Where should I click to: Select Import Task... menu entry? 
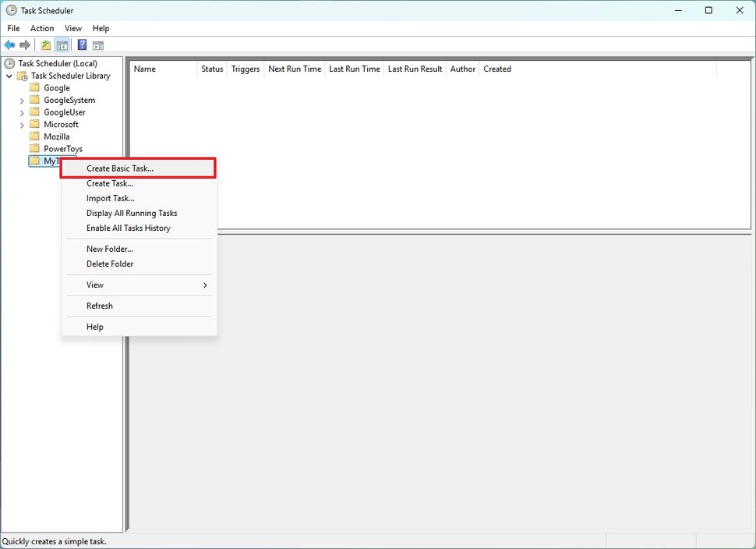coord(110,198)
